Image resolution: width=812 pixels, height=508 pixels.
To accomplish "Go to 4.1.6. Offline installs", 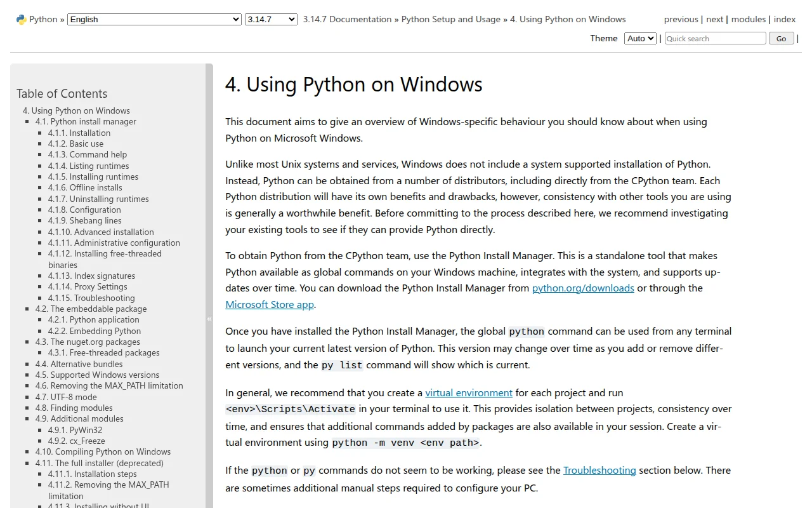I will point(85,187).
